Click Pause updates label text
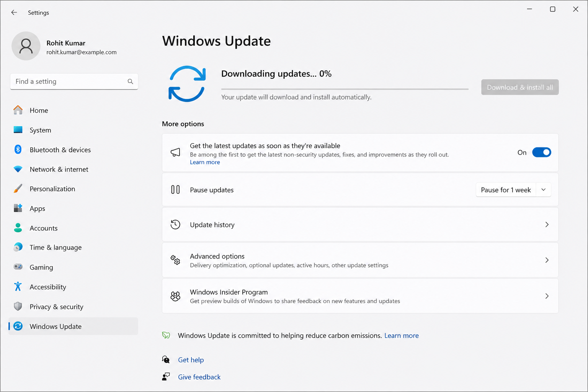The image size is (588, 392). pos(212,190)
